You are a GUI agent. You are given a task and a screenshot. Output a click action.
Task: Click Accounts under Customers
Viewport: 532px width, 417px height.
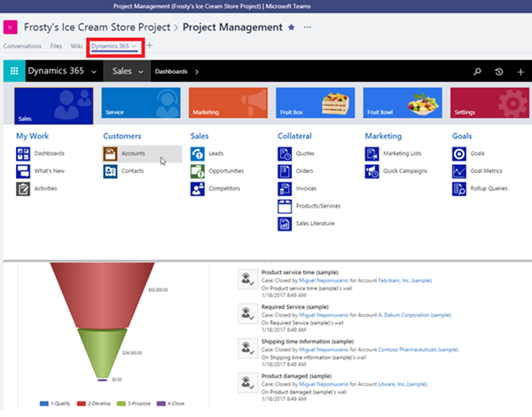click(133, 153)
